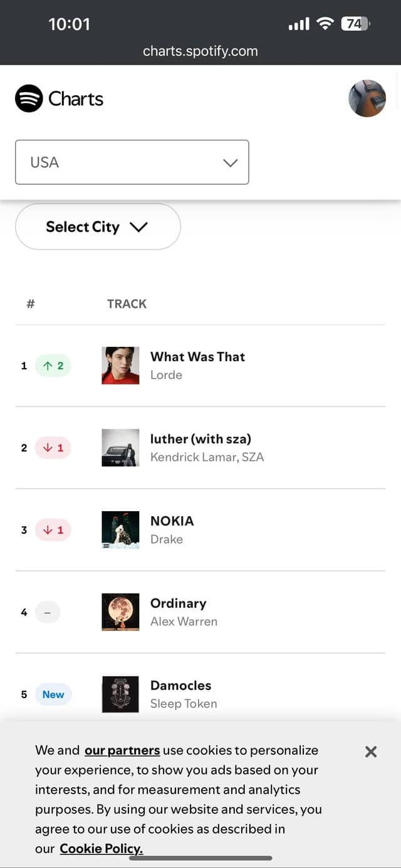Select the NOKIA track title

172,521
